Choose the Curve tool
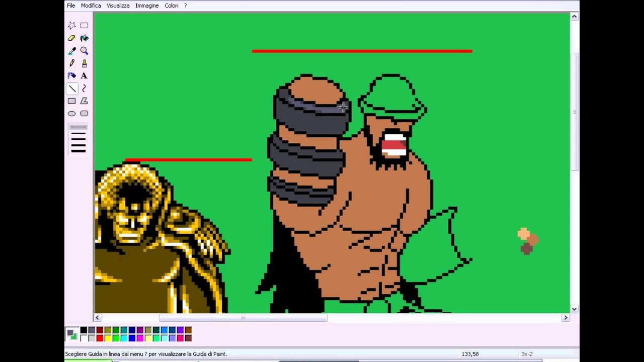Screen dimensions: 644x362 84,88
